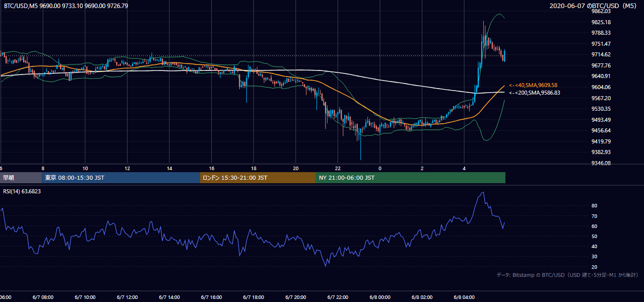644x302 pixels.
Task: Click the 6/7 18:00 date axis label
Action: pyautogui.click(x=253, y=297)
